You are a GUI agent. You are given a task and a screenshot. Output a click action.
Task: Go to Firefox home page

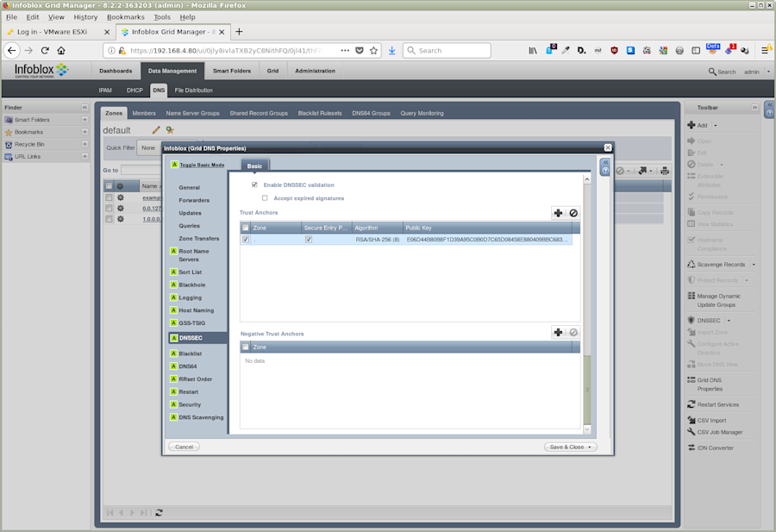point(61,51)
